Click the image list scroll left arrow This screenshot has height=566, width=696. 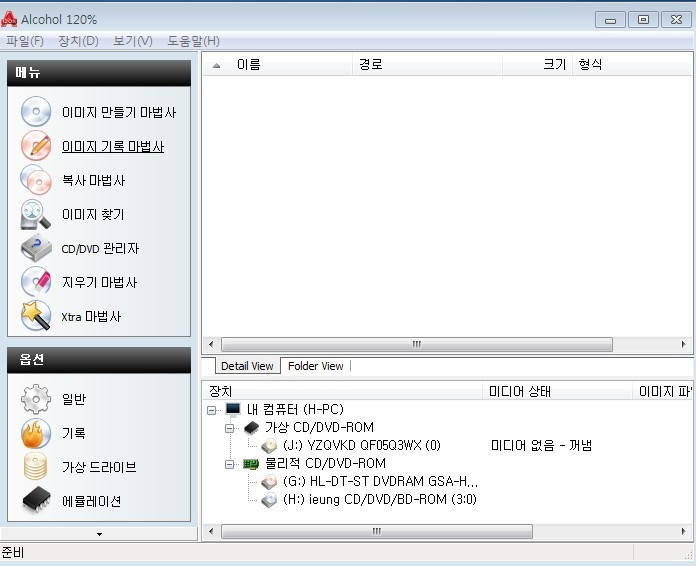click(x=211, y=344)
